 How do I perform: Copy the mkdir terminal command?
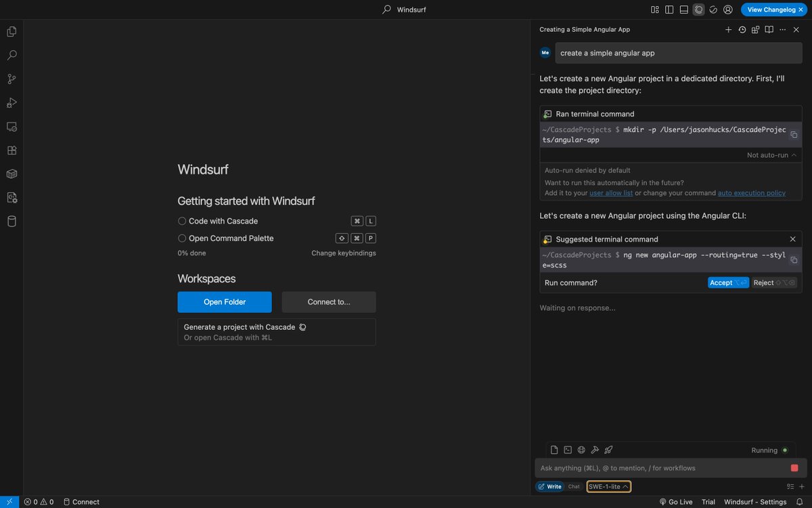(794, 135)
